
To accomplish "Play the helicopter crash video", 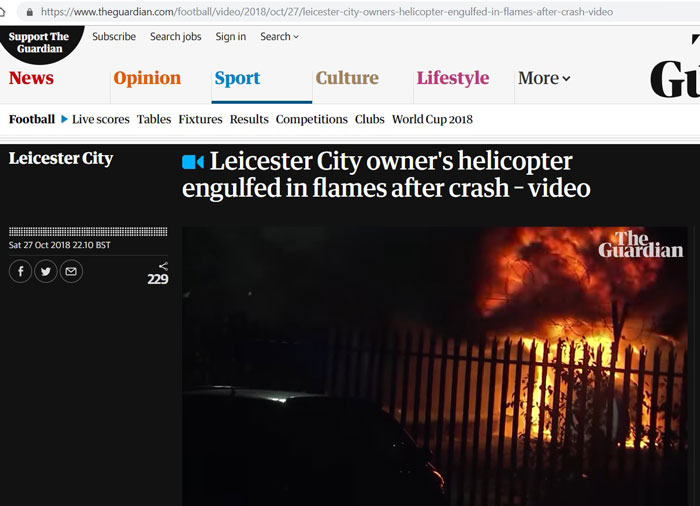I will (x=435, y=366).
